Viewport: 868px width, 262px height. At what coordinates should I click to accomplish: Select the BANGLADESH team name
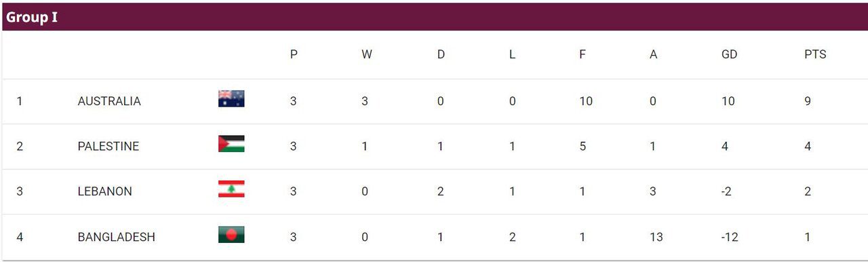tap(117, 237)
